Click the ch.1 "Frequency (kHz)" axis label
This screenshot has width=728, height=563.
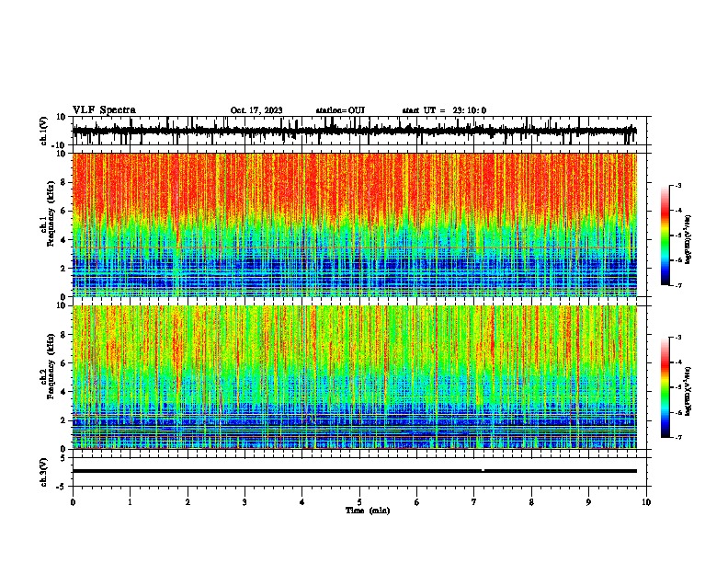tap(51, 213)
